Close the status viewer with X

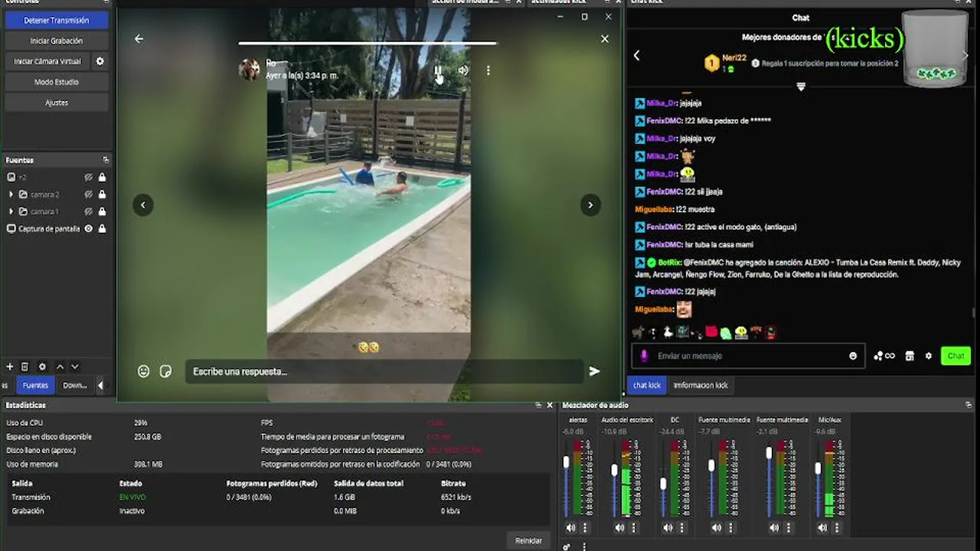pos(605,38)
